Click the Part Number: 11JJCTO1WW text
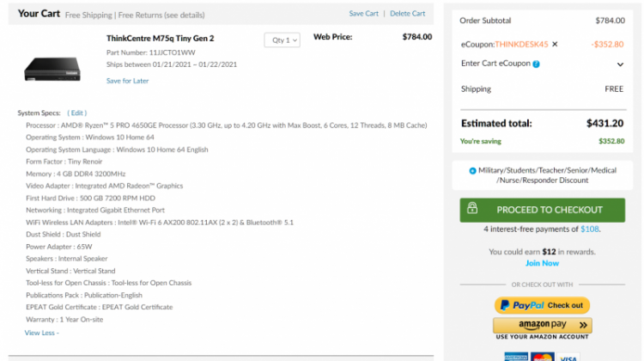 [x=151, y=52]
